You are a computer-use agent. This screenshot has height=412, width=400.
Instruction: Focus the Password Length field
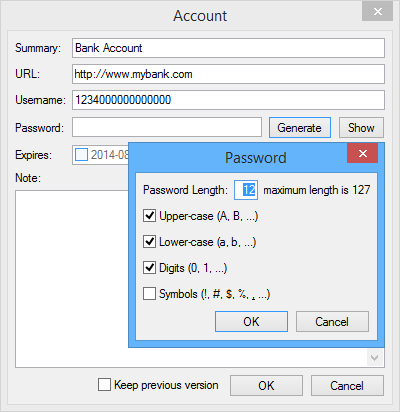[x=246, y=190]
